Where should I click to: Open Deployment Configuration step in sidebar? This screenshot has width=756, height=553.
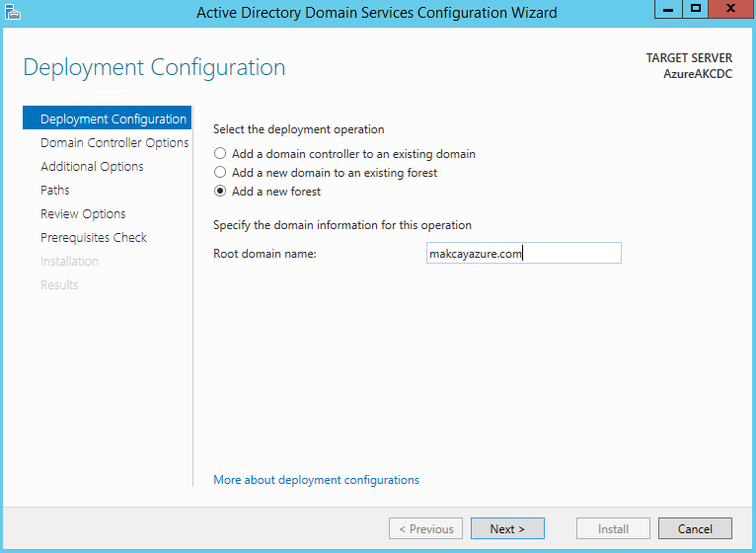[x=107, y=118]
